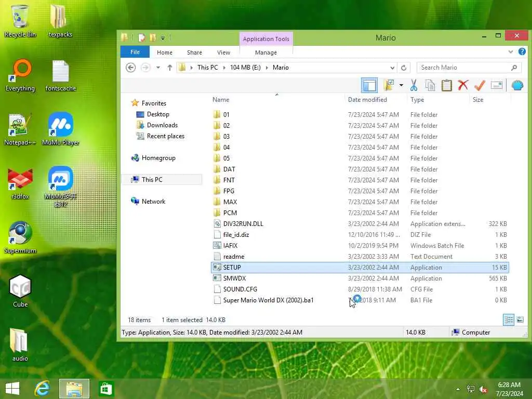Click the Up one level arrow
The width and height of the screenshot is (532, 399).
pos(170,68)
